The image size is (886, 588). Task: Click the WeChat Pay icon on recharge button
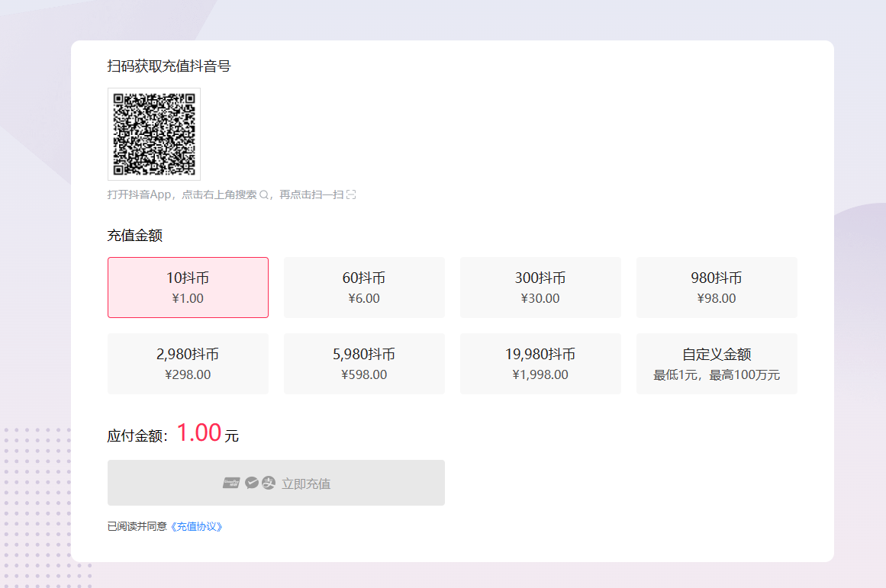point(252,483)
